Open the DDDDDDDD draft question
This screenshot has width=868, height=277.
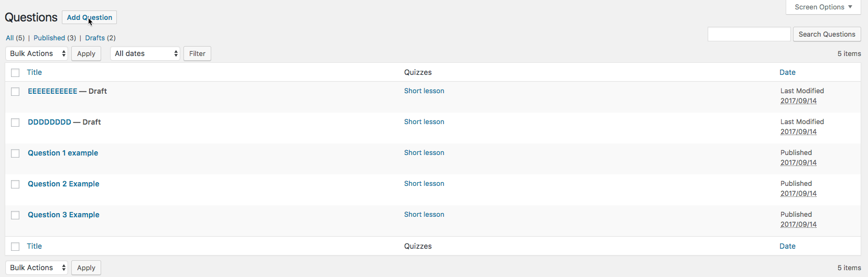tap(49, 122)
